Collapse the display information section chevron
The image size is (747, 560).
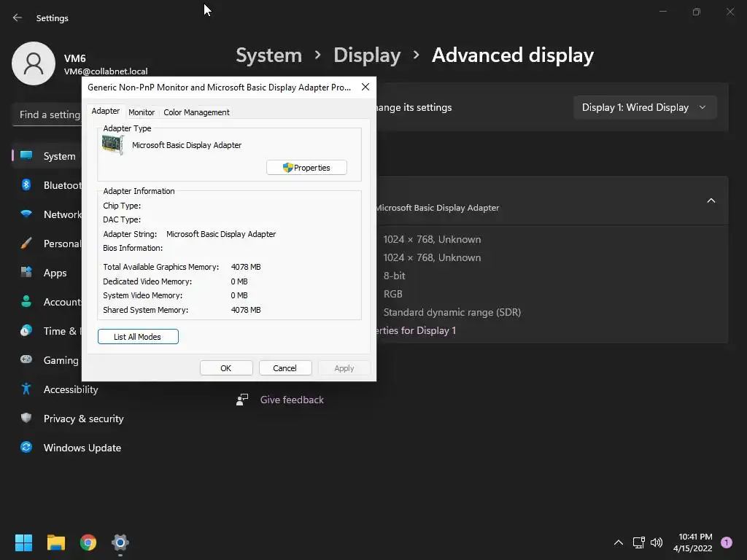[x=711, y=201]
